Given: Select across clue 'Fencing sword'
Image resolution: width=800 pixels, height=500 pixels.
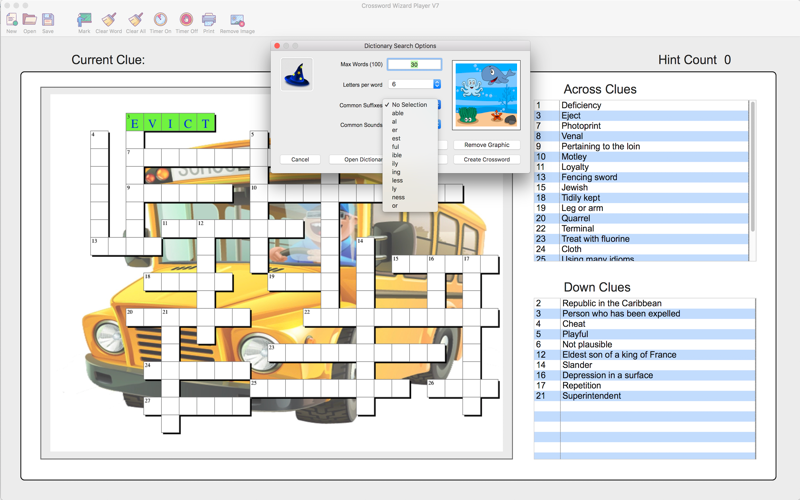Looking at the screenshot, I should click(641, 177).
